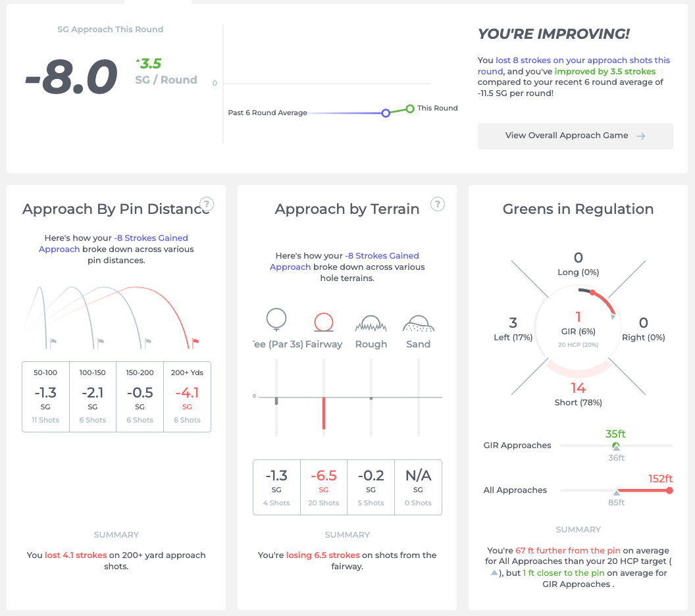Select the 50-100 pin distance cell
This screenshot has height=616, width=695.
(x=45, y=397)
